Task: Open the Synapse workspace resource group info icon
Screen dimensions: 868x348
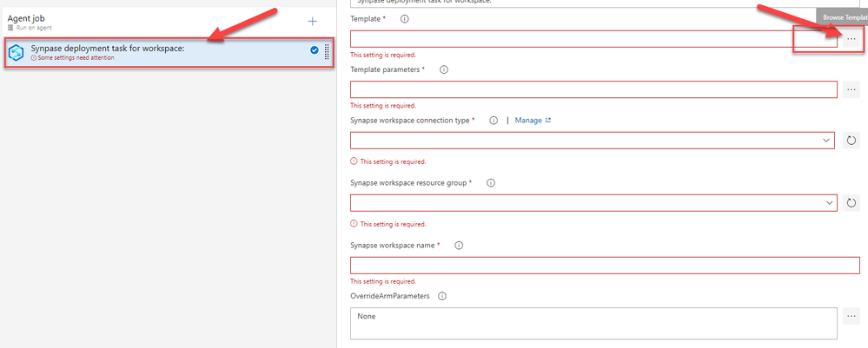Action: coord(490,182)
